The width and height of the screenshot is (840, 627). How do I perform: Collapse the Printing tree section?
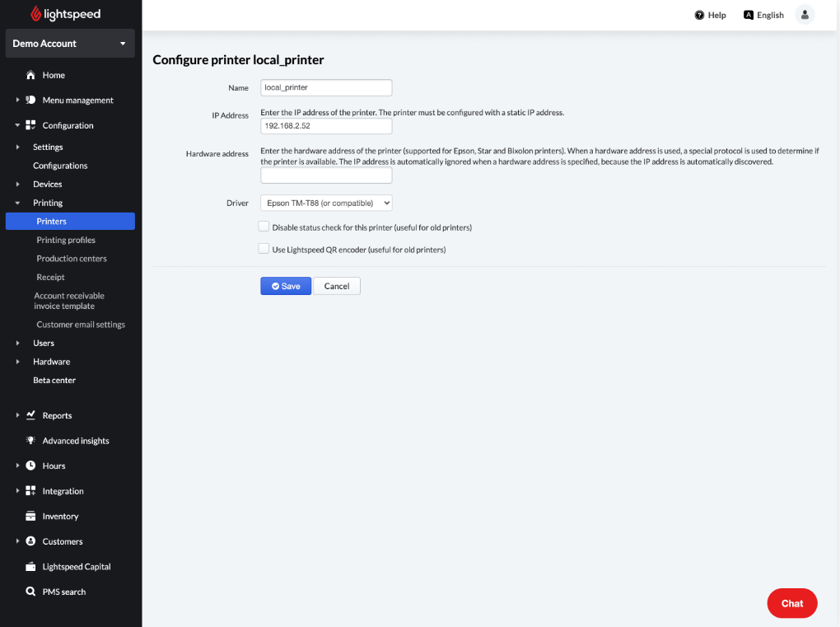click(18, 203)
